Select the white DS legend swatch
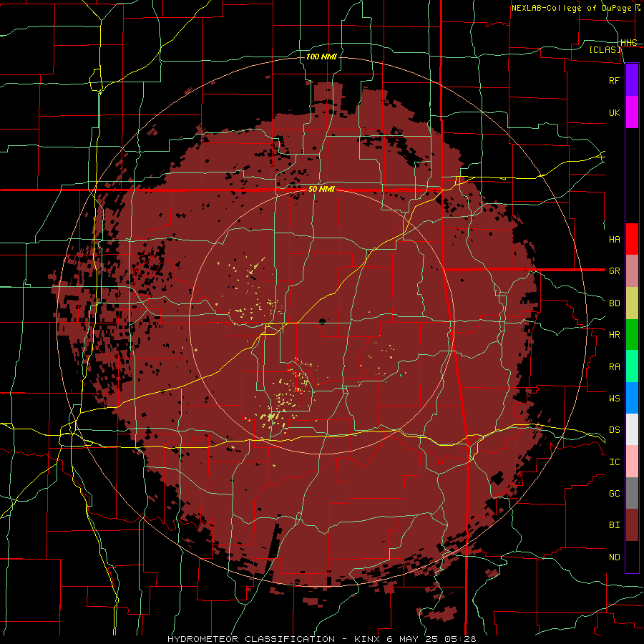The image size is (644, 644). pyautogui.click(x=632, y=429)
